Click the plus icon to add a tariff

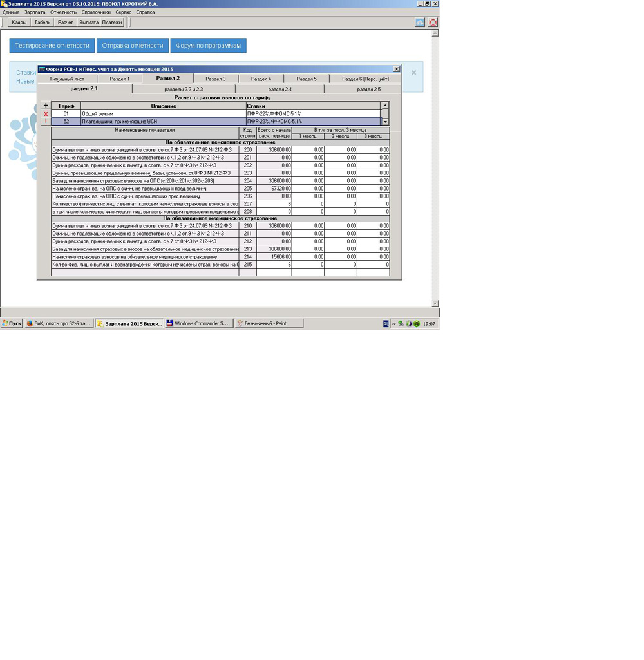tap(46, 106)
